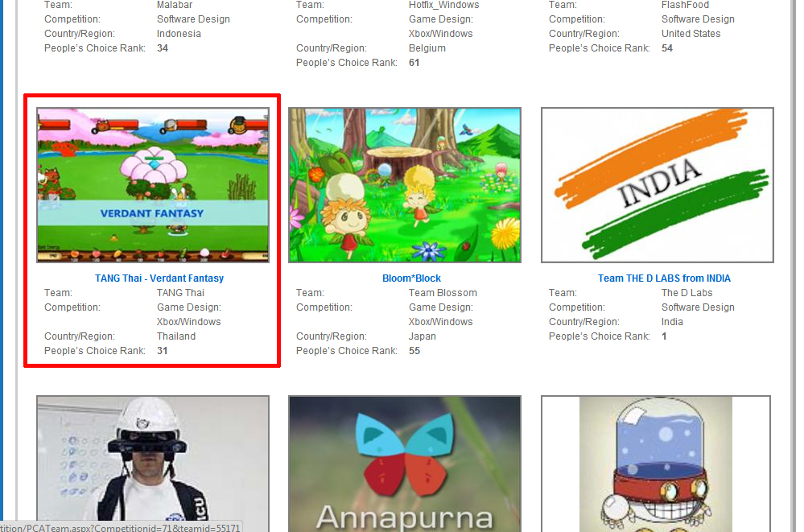This screenshot has height=532, width=804.
Task: Click the team name "Malabar"
Action: pyautogui.click(x=175, y=5)
